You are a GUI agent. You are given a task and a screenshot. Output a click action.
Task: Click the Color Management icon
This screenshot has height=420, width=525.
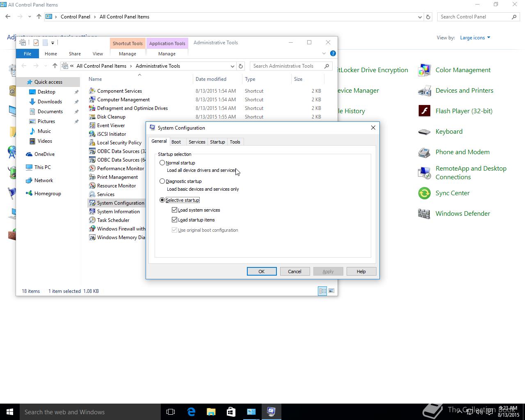[x=424, y=70]
